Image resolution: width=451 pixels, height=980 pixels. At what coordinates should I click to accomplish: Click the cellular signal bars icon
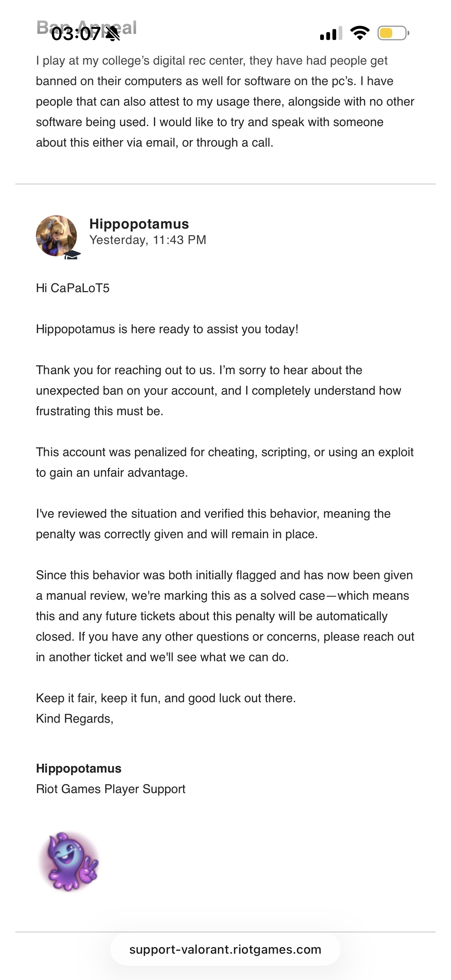coord(330,33)
